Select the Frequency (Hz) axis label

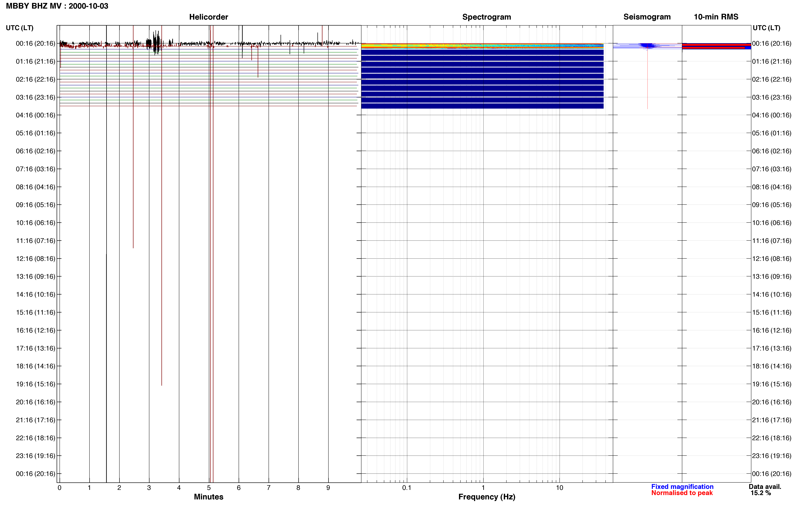pos(487,497)
